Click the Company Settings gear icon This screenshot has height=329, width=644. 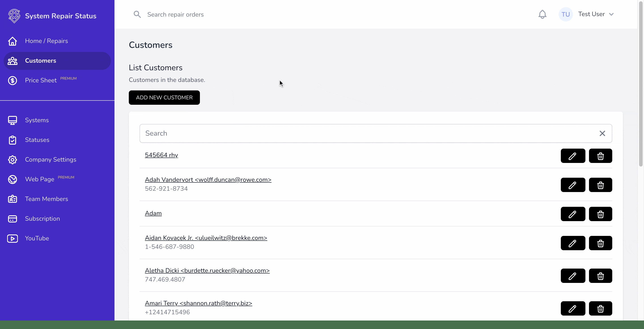[x=12, y=160]
